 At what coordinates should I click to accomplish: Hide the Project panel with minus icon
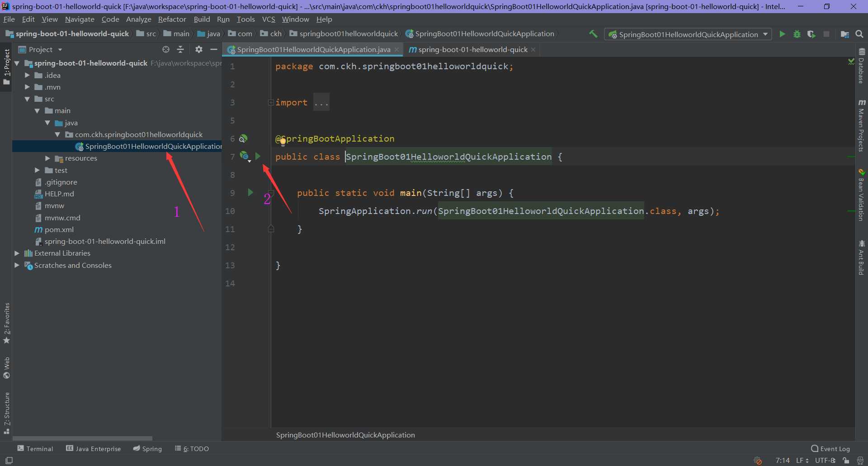click(214, 49)
